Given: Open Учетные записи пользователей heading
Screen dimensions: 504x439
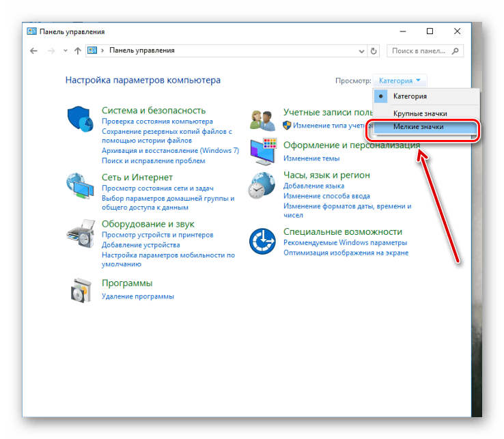Looking at the screenshot, I should pos(328,113).
